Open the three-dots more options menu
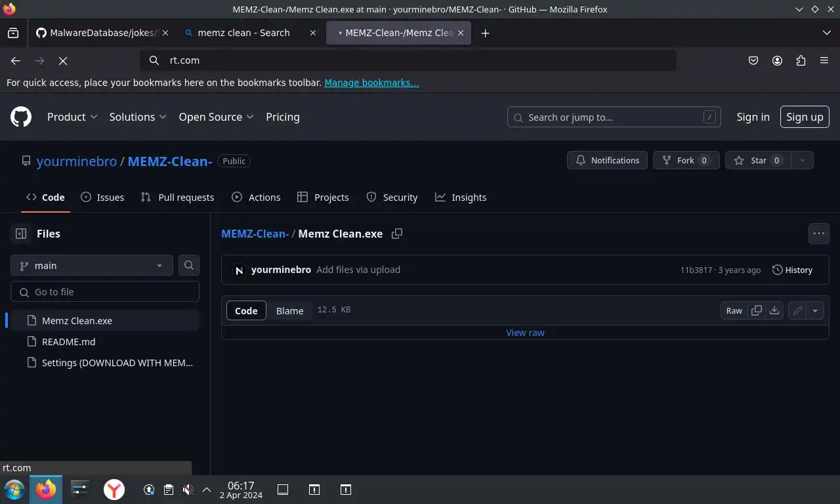The height and width of the screenshot is (504, 840). [818, 234]
